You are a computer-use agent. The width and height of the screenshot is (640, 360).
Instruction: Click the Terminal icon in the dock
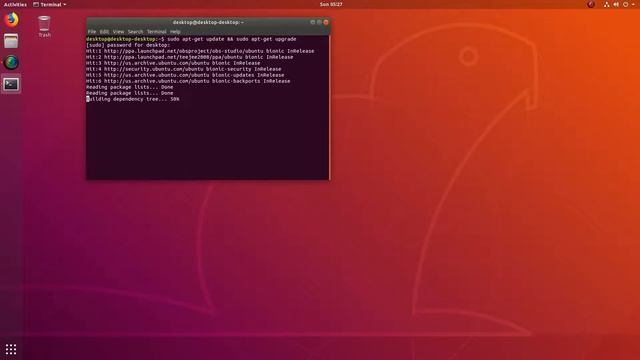click(11, 84)
